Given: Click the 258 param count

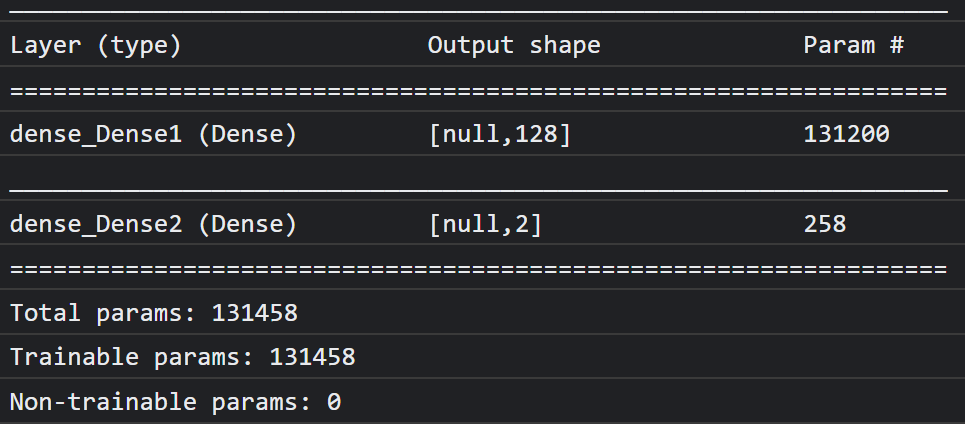Looking at the screenshot, I should pos(825,224).
